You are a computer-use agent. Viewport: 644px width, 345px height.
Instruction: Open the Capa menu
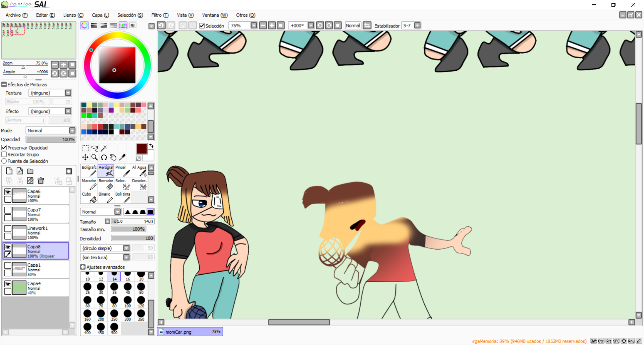[100, 15]
